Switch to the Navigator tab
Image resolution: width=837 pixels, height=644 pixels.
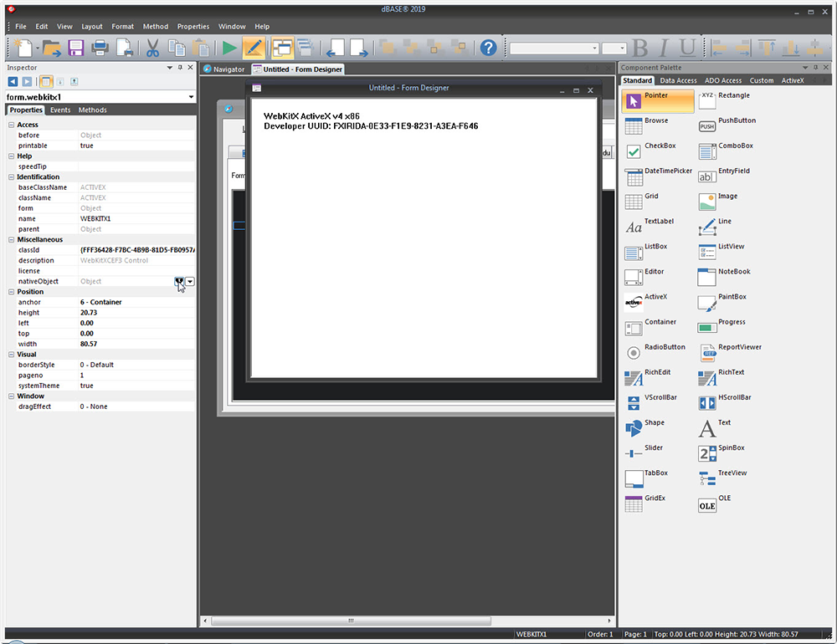click(224, 69)
